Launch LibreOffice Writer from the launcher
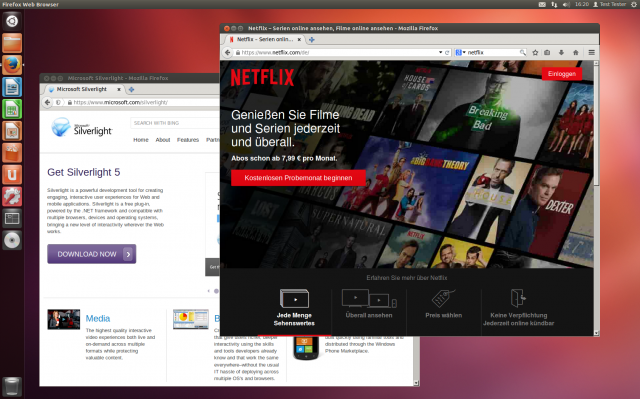The width and height of the screenshot is (640, 399). coord(12,87)
